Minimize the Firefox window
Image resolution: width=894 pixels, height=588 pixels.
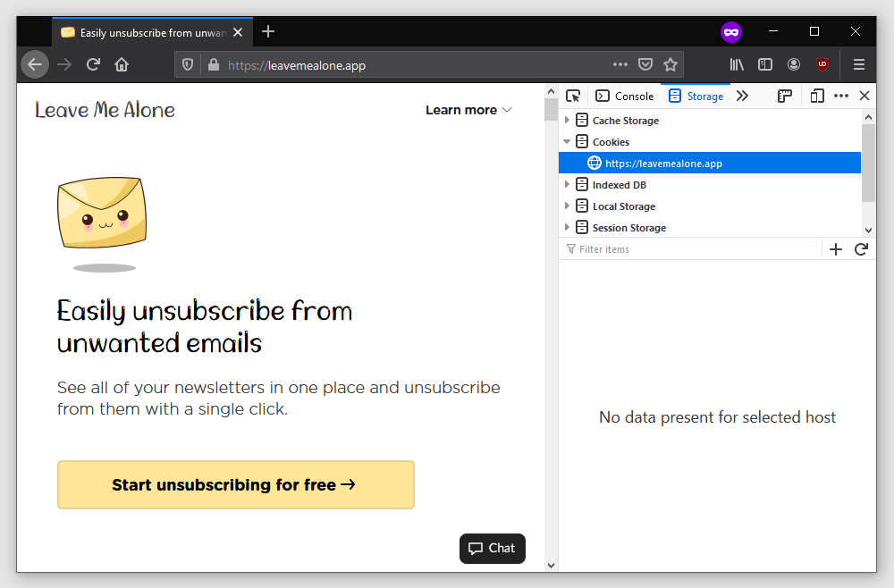773,31
